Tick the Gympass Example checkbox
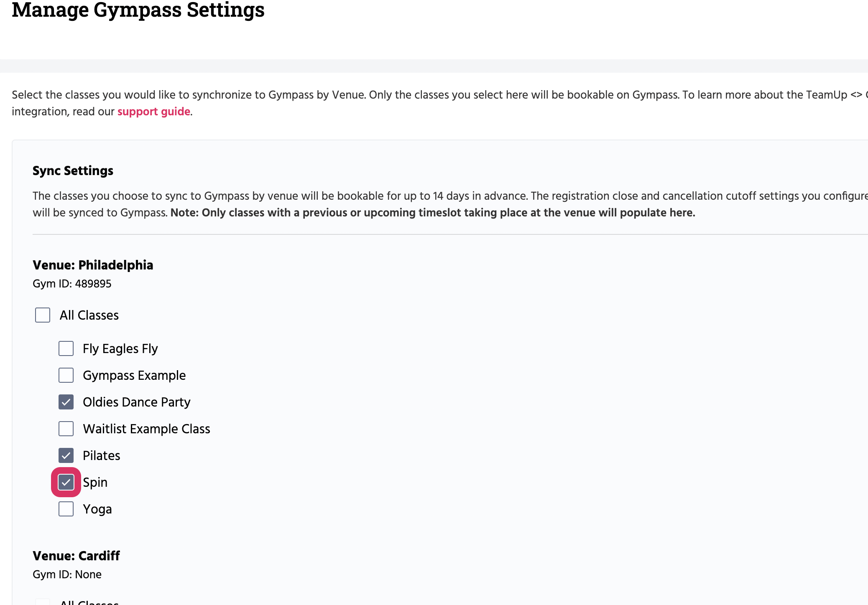The height and width of the screenshot is (605, 868). pyautogui.click(x=66, y=375)
